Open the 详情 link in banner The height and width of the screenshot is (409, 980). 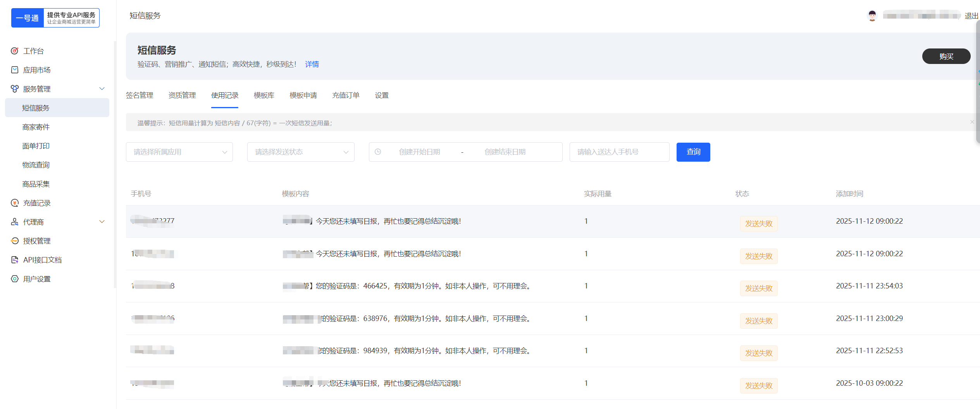(312, 64)
